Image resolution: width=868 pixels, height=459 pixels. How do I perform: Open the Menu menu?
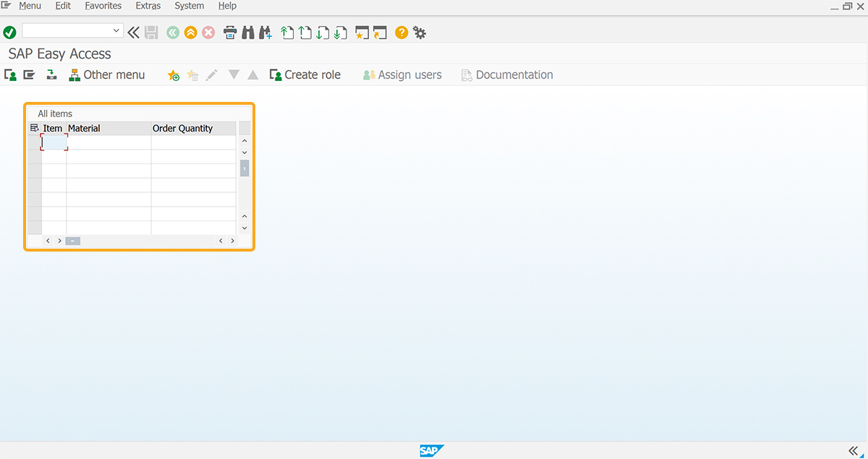[x=30, y=6]
